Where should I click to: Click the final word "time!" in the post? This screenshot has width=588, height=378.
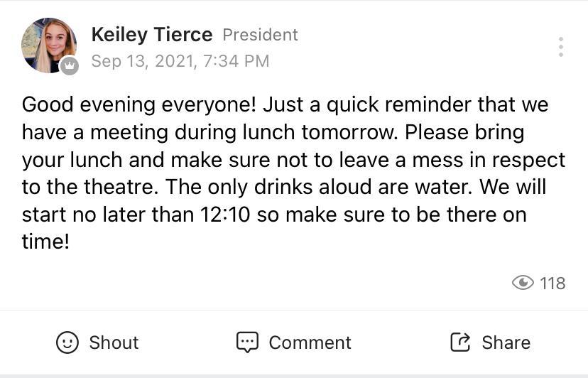coord(45,242)
